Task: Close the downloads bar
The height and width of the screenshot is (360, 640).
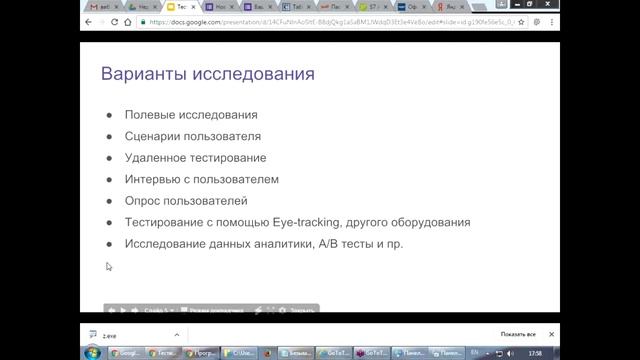Action: coord(551,334)
